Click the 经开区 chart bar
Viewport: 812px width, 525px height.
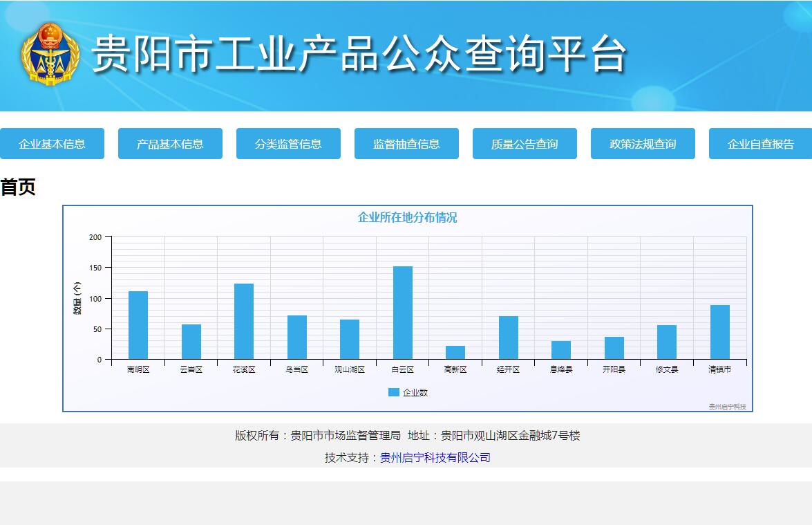click(509, 338)
